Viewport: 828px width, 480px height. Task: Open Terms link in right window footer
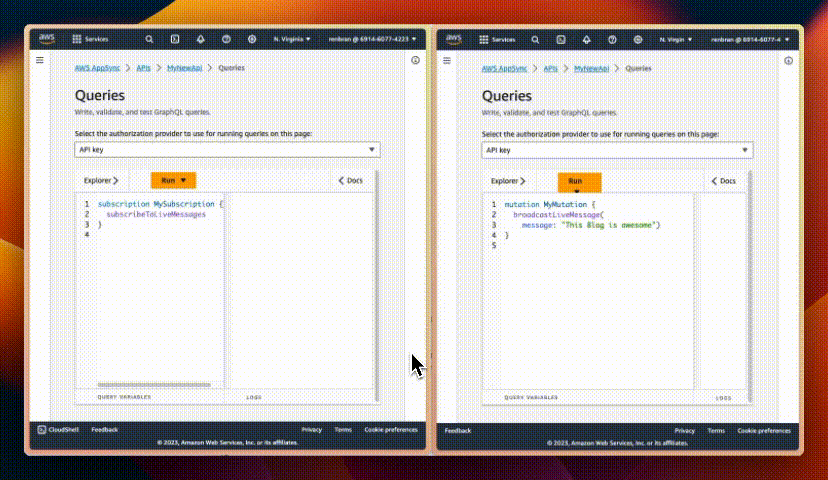pos(716,431)
